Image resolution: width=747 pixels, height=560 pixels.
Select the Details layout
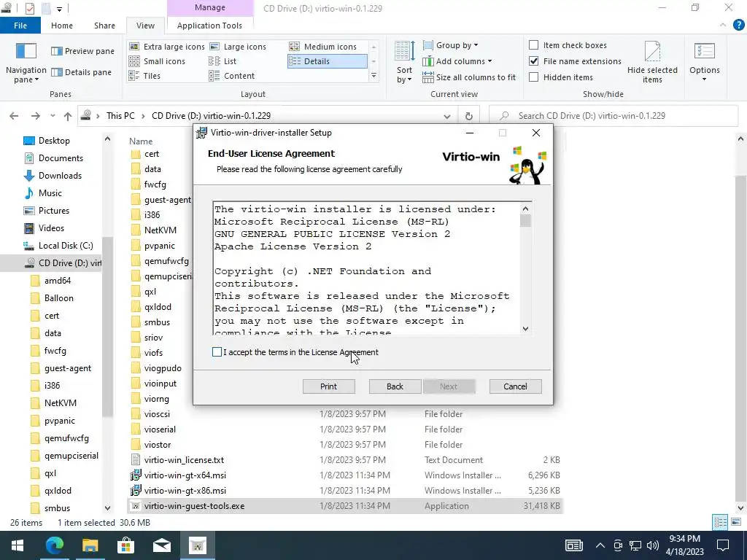click(328, 61)
